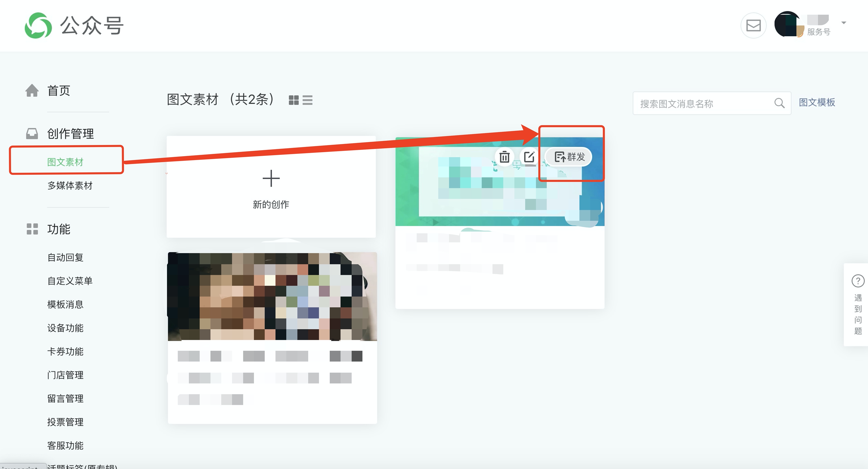Select 自动回复 under 功能
Screen dimensions: 868x469
[65, 258]
